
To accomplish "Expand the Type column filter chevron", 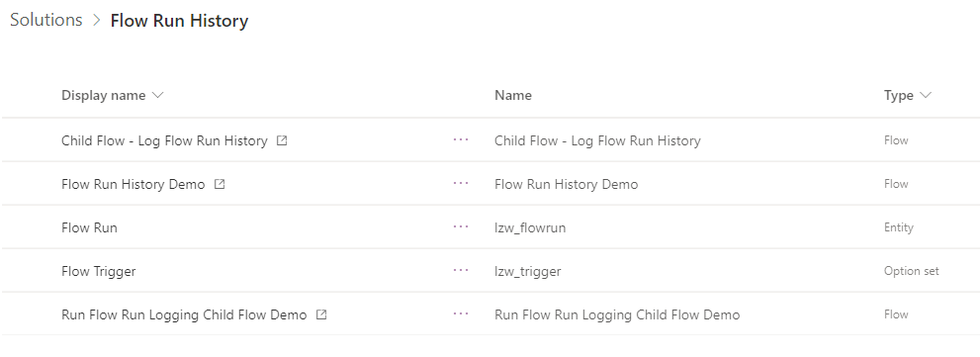I will click(x=926, y=96).
